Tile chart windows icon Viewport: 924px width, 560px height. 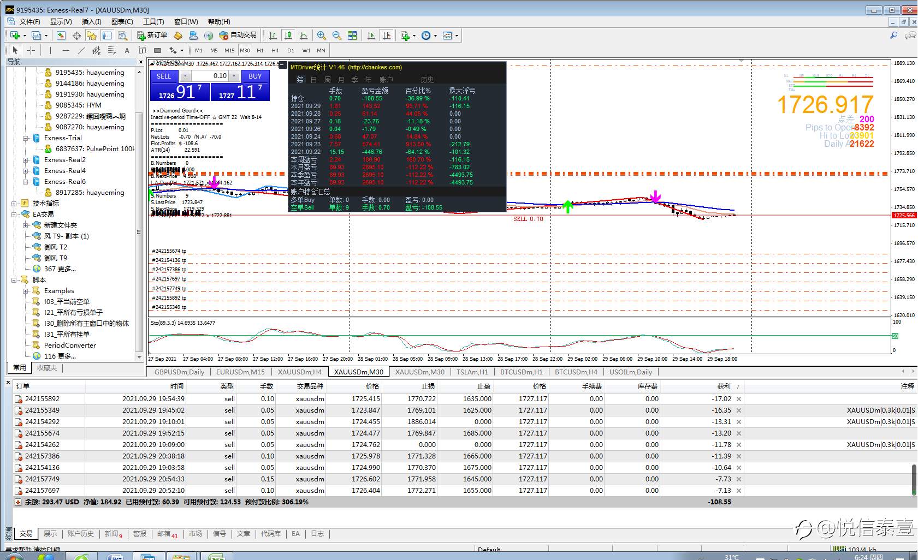point(352,35)
